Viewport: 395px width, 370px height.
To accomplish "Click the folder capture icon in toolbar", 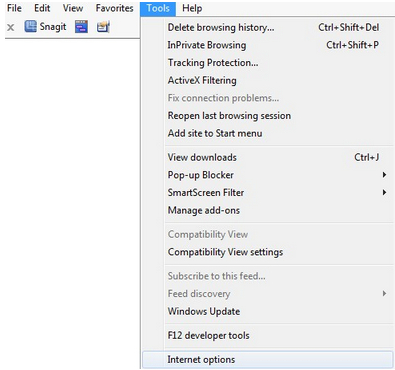I will click(x=103, y=27).
